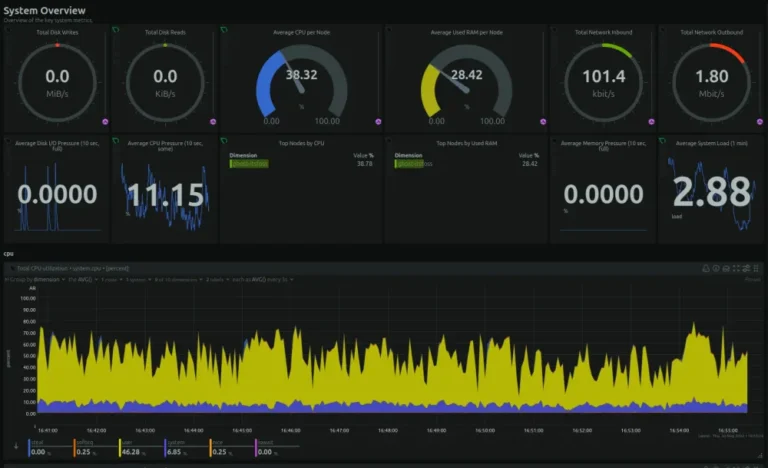768x468 pixels.
Task: Click green icon atop Top Nodes by CPU card
Action: [x=224, y=141]
